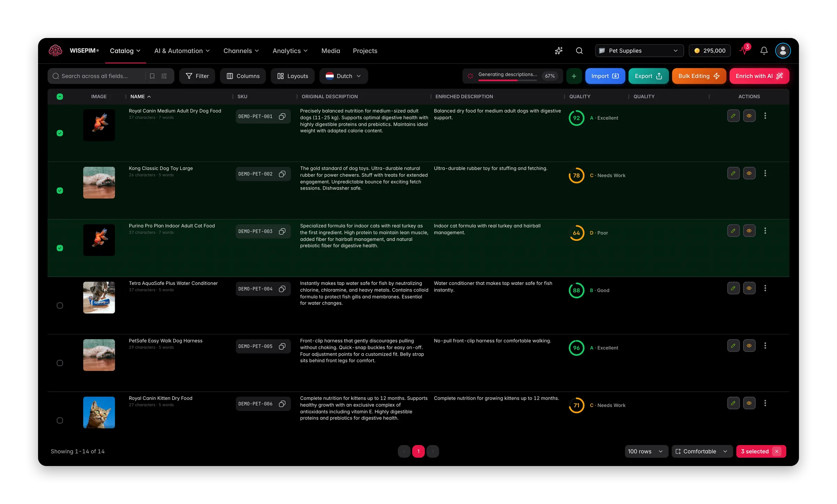Click the green plus add product button

[574, 76]
